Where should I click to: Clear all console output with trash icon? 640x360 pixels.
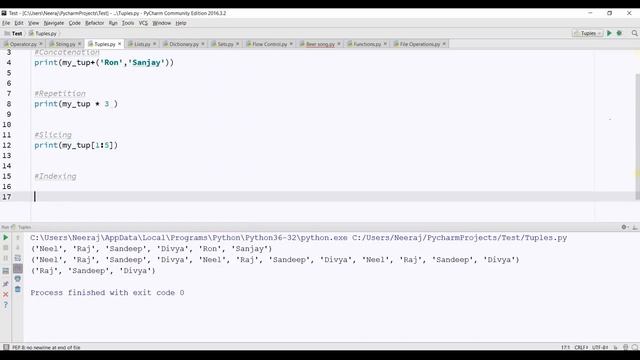18,289
